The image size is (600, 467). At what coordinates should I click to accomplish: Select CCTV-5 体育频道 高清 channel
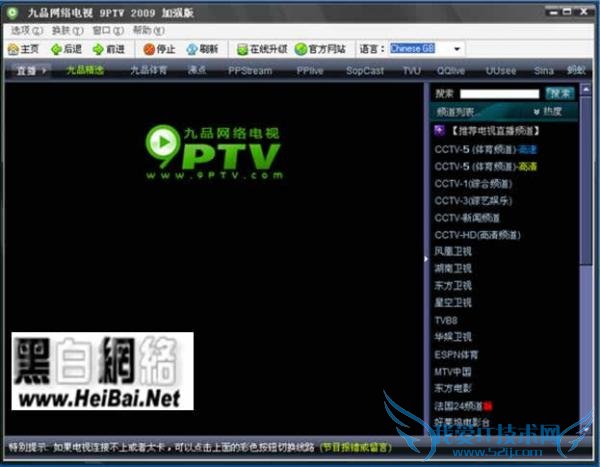[485, 167]
